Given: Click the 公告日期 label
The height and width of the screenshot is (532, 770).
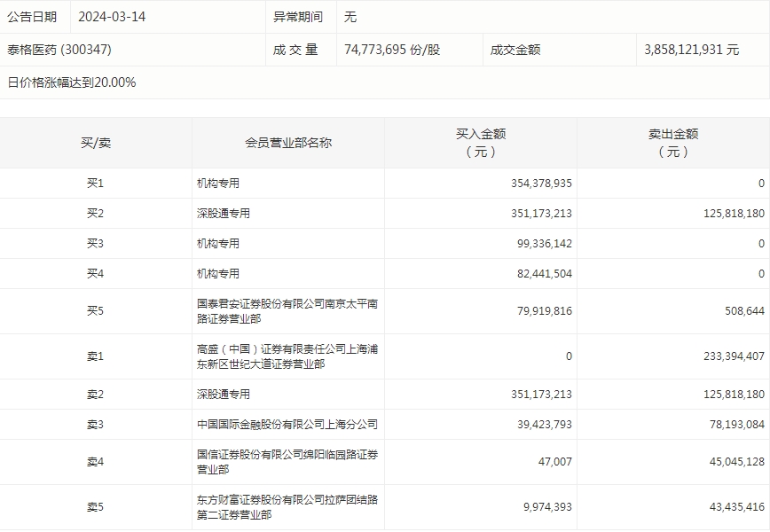Looking at the screenshot, I should [x=32, y=17].
